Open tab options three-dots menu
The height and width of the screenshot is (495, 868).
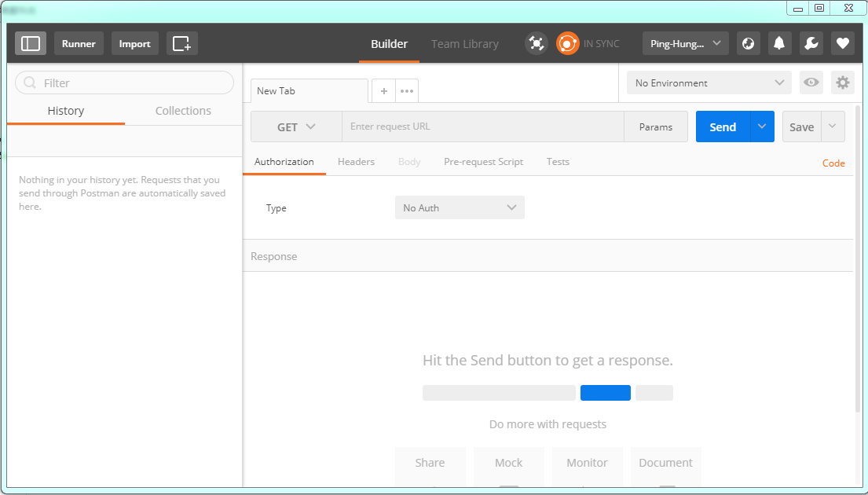pos(407,91)
